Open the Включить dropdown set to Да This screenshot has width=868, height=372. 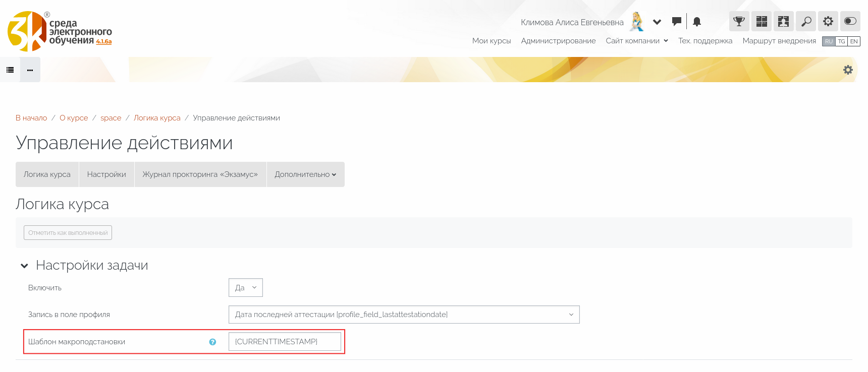coord(245,287)
